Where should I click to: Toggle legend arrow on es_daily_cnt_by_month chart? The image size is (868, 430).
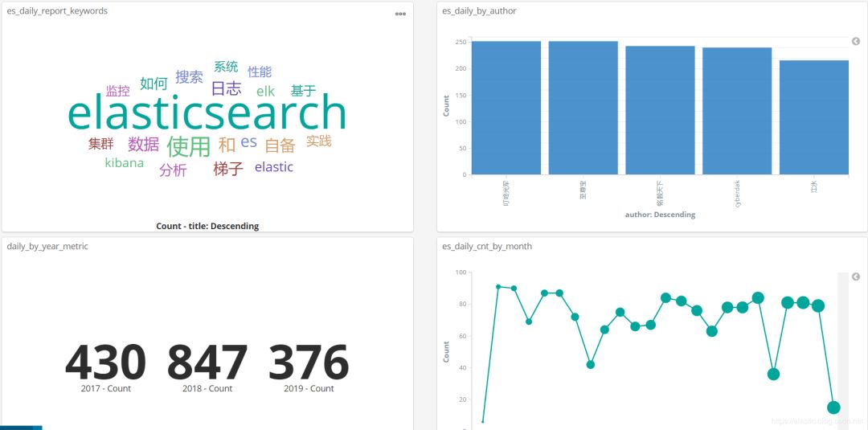856,276
